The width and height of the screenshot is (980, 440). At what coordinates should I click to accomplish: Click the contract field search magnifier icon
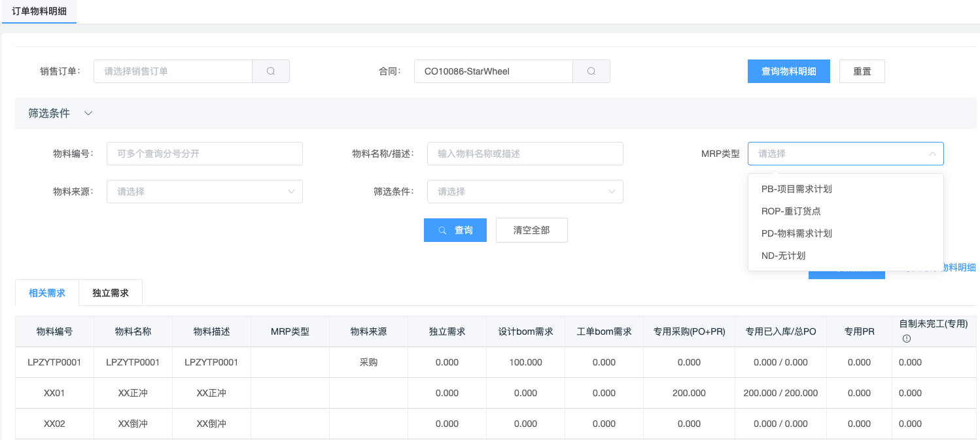591,71
